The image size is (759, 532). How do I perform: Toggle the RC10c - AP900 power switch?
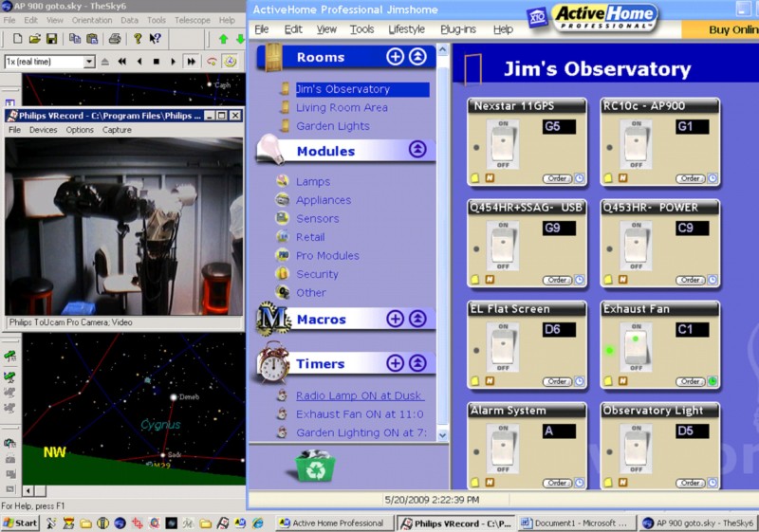pos(636,144)
